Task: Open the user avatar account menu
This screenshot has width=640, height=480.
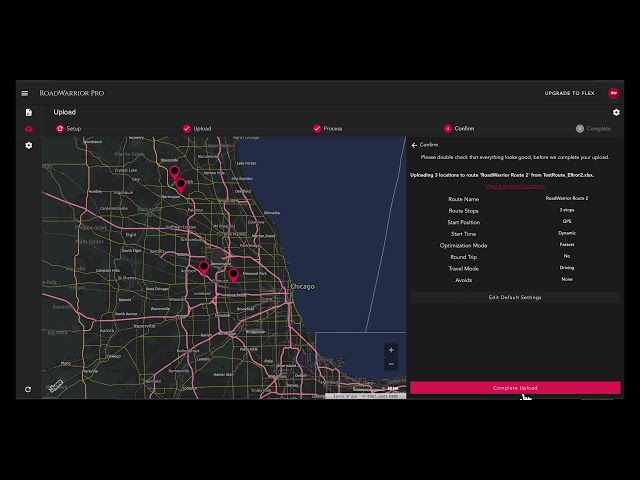Action: pos(613,93)
